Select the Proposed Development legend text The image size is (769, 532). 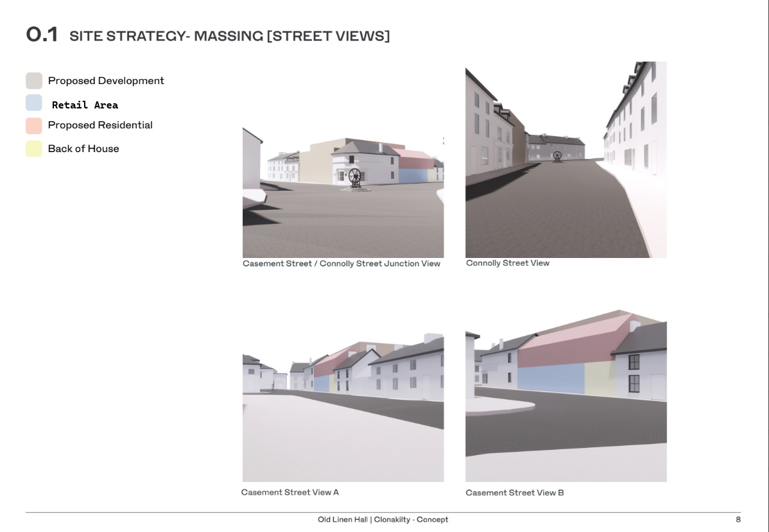pos(106,81)
